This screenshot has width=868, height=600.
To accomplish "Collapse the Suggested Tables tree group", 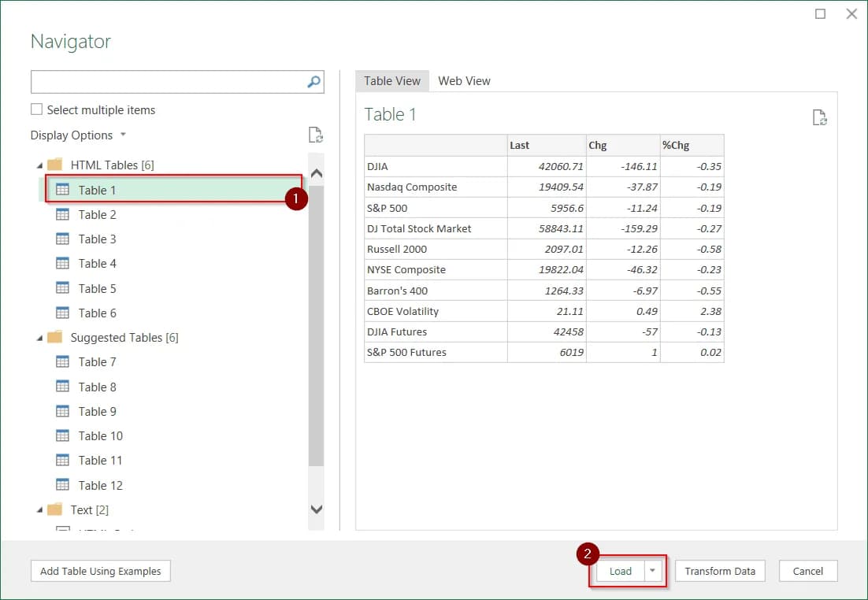I will point(39,339).
